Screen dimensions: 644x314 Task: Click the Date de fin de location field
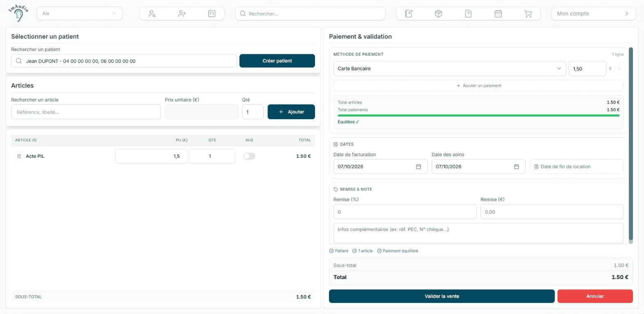pos(577,166)
